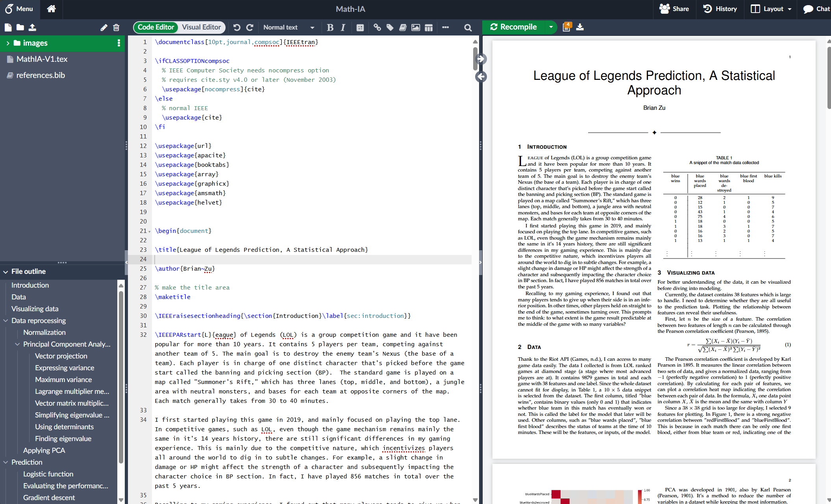831x504 pixels.
Task: Click the project title Math-IA
Action: 350,9
